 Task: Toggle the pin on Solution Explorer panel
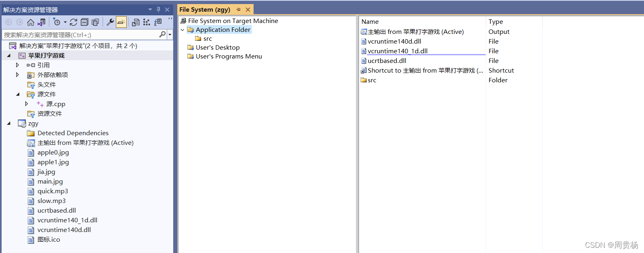point(158,9)
